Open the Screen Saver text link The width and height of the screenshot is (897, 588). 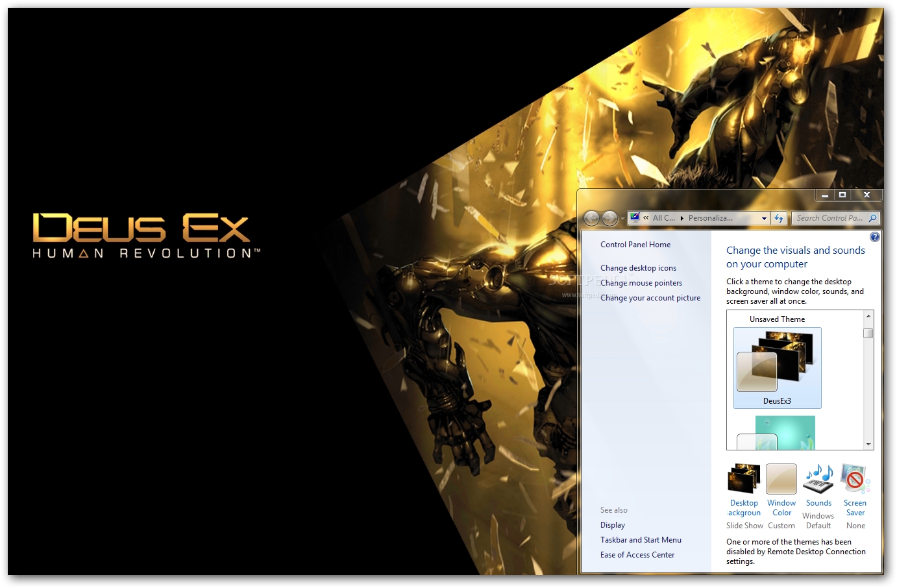pyautogui.click(x=855, y=508)
